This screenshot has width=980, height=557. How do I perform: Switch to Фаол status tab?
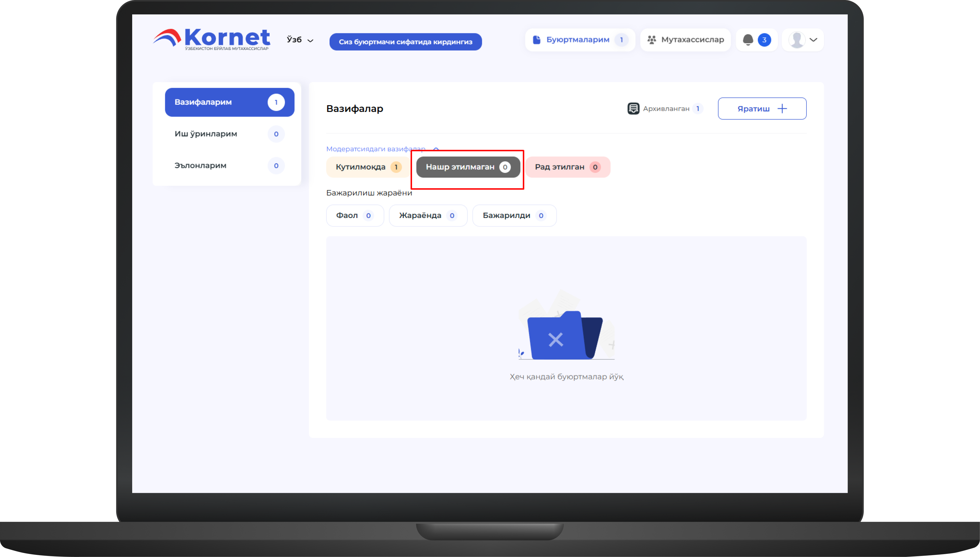(354, 216)
